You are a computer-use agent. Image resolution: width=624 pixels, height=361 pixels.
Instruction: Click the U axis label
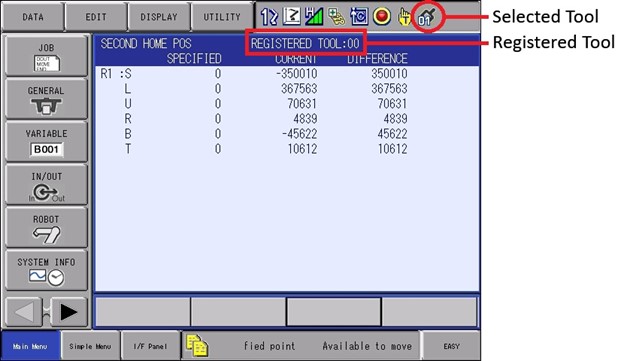(128, 103)
